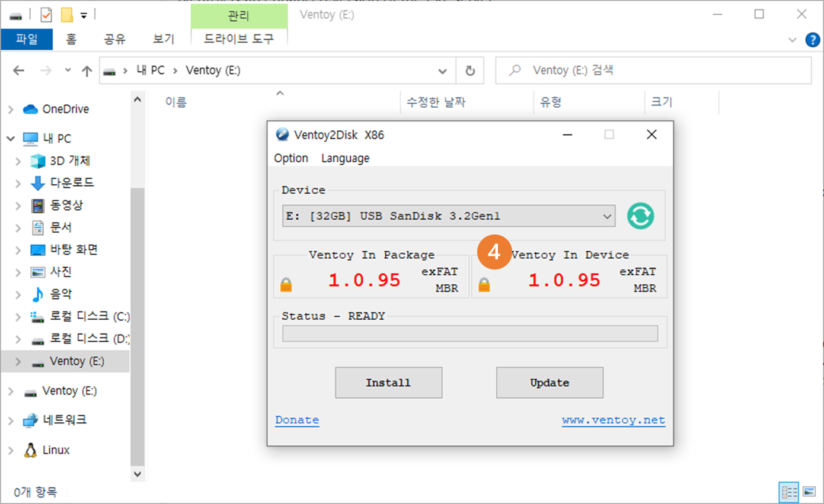
Task: Open the 홈 ribbon tab
Action: click(71, 40)
